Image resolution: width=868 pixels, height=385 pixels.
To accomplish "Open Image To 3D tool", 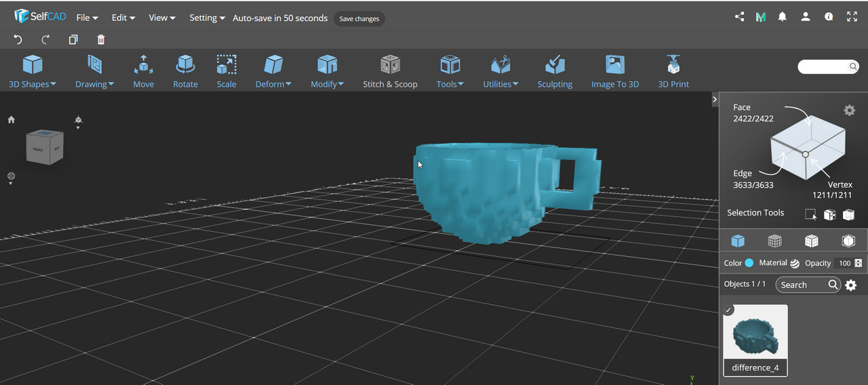I will 615,71.
